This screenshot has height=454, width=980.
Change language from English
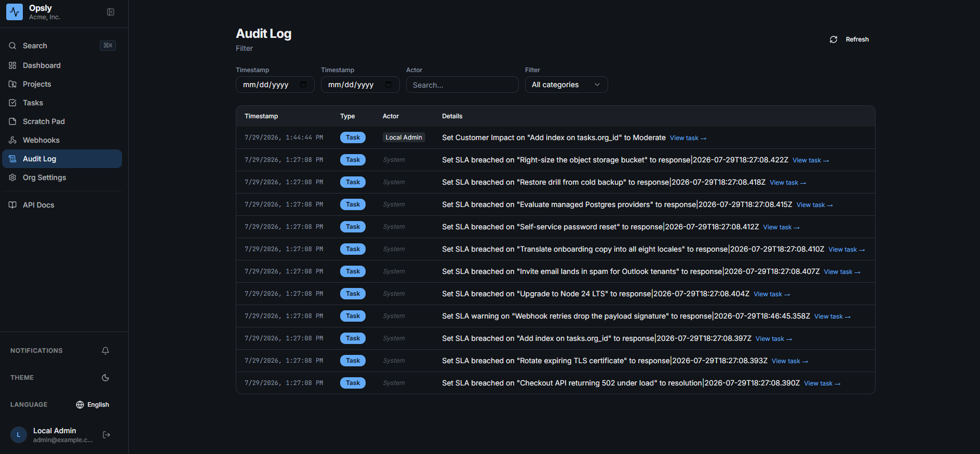(x=92, y=405)
